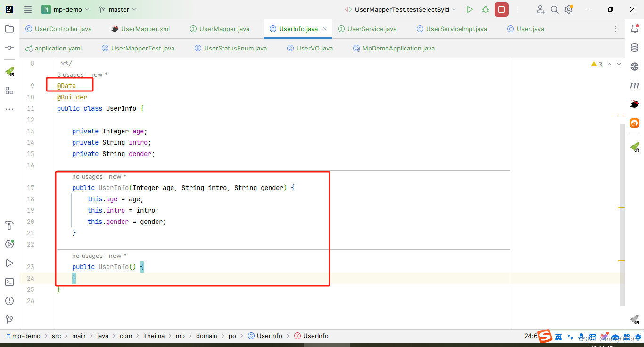This screenshot has width=644, height=347.
Task: Open the Database tool window
Action: tap(635, 48)
